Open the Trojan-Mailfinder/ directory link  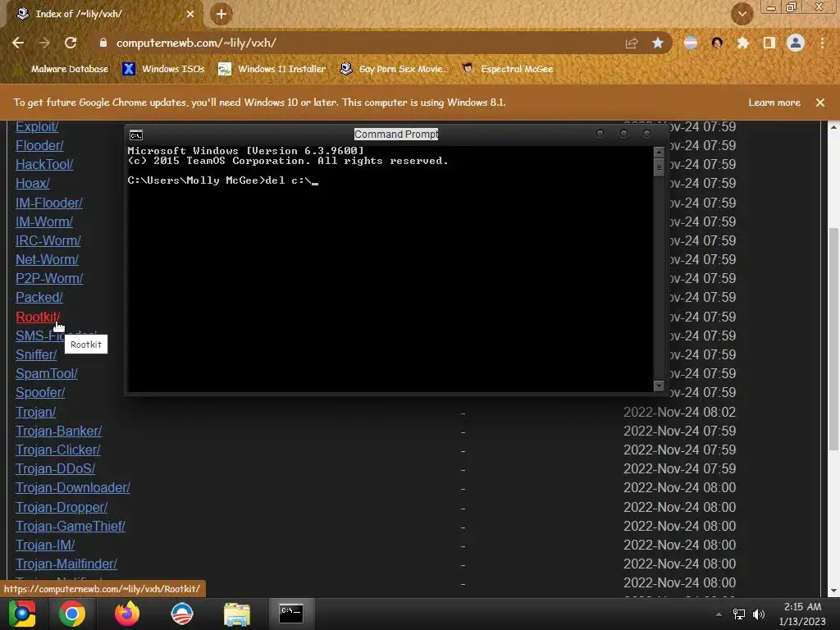tap(66, 564)
